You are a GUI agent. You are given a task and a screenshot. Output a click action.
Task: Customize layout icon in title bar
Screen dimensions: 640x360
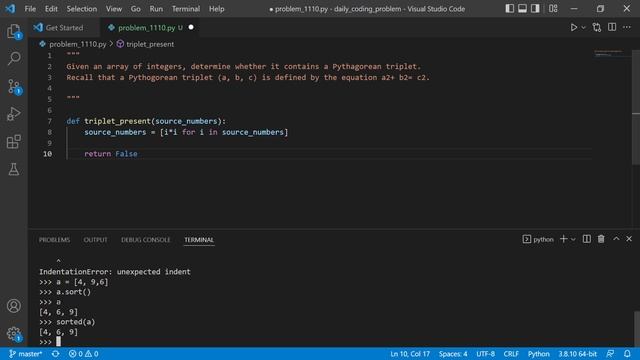click(553, 9)
